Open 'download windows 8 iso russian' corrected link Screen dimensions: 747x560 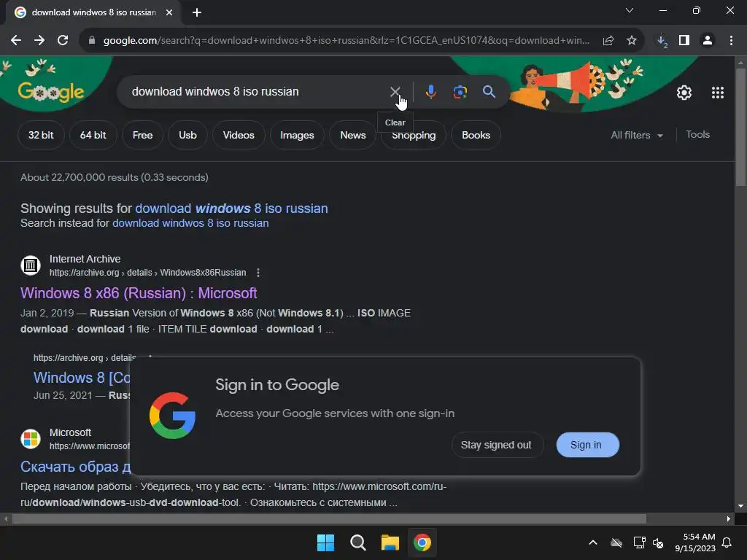point(231,209)
